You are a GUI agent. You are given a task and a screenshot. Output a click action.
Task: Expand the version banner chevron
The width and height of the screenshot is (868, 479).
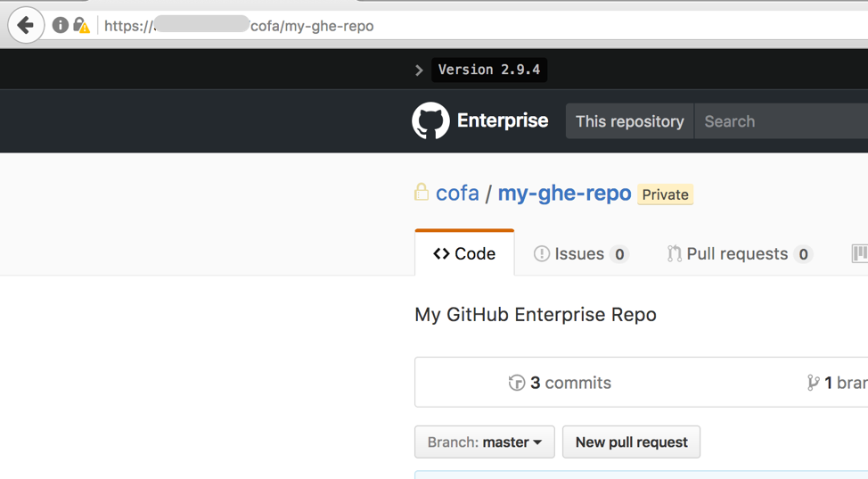pos(419,70)
